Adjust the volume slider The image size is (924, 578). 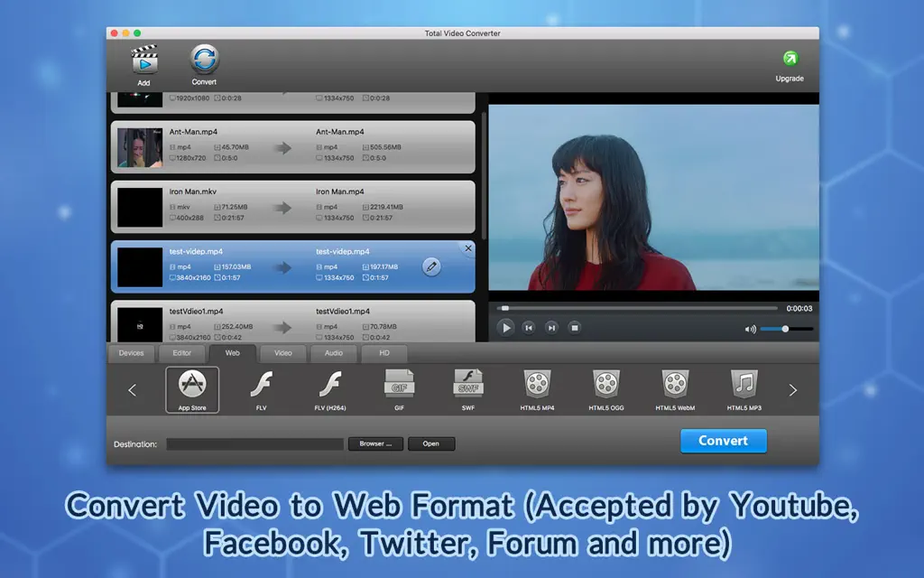784,328
